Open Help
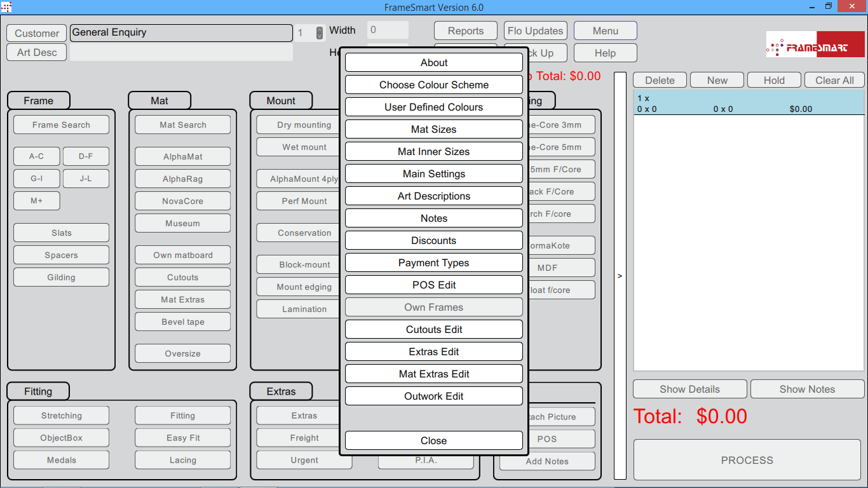The width and height of the screenshot is (868, 488). 606,53
